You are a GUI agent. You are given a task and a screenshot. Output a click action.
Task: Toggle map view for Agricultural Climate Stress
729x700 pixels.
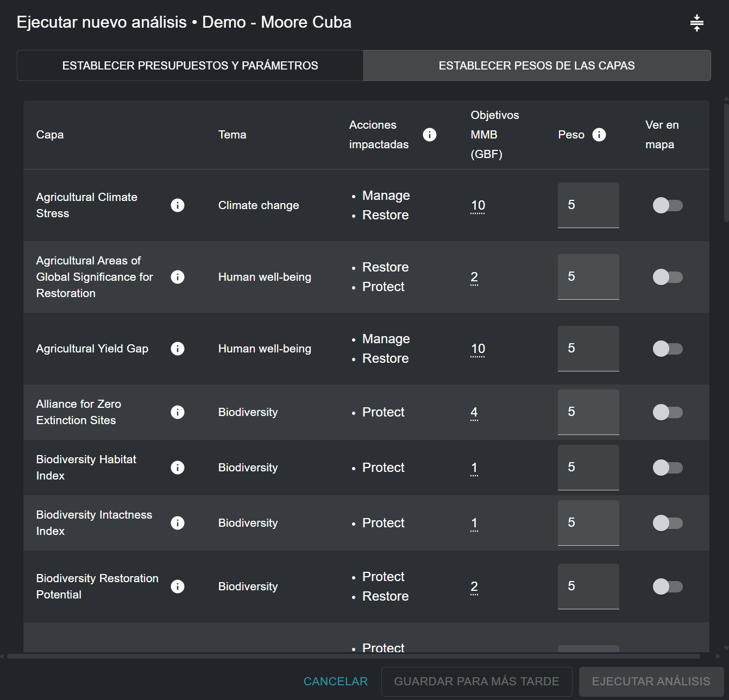667,205
